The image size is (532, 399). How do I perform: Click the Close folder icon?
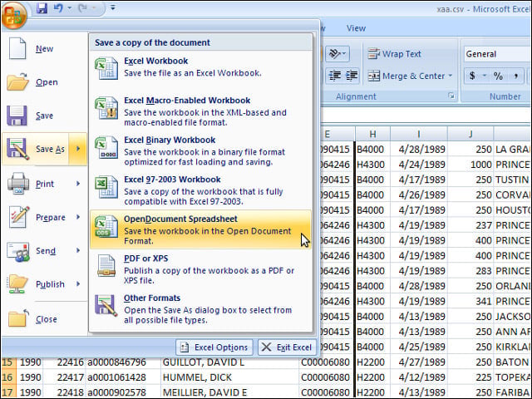pyautogui.click(x=18, y=318)
